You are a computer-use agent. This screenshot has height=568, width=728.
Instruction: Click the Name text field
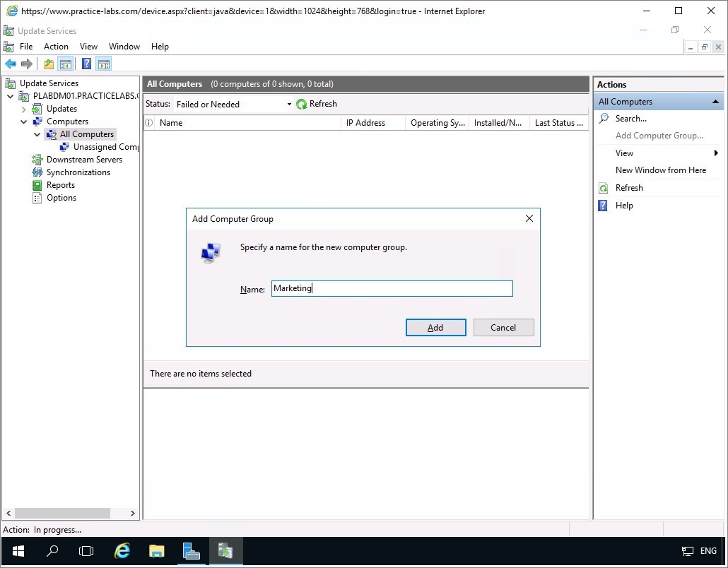392,288
